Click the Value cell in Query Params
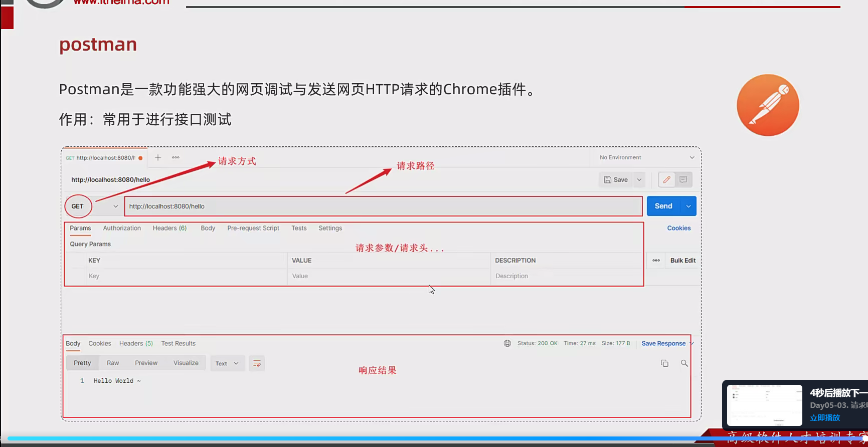 point(389,276)
